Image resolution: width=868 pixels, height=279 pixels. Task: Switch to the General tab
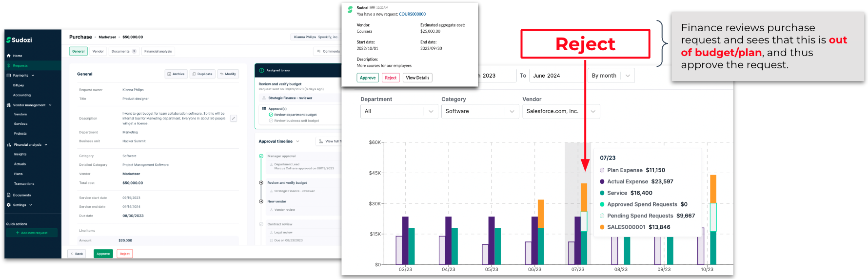tap(79, 51)
